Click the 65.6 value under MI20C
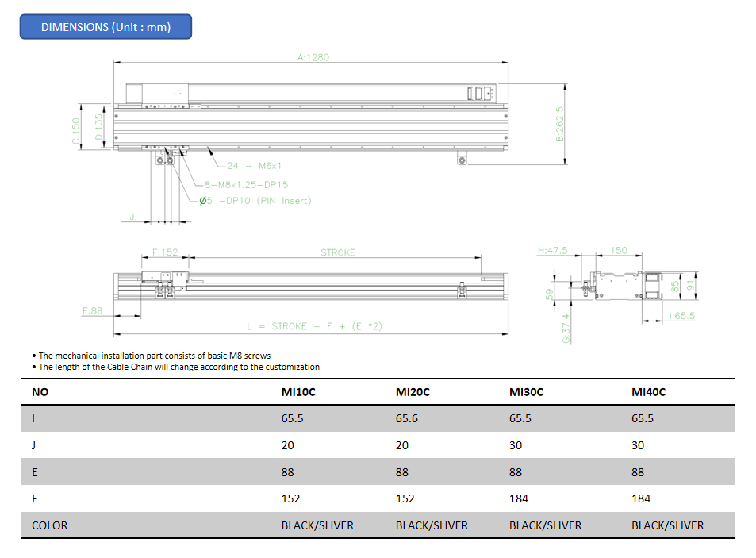 click(407, 418)
